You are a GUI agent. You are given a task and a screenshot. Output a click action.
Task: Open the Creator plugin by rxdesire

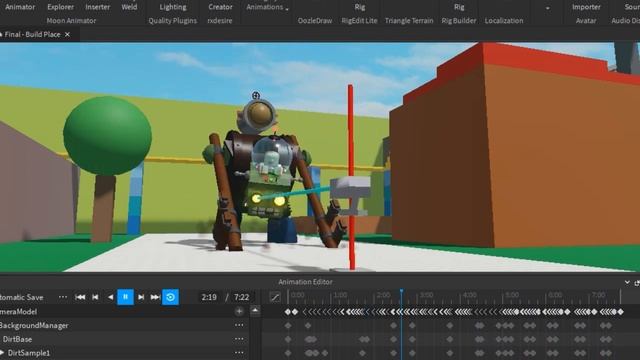pos(220,7)
